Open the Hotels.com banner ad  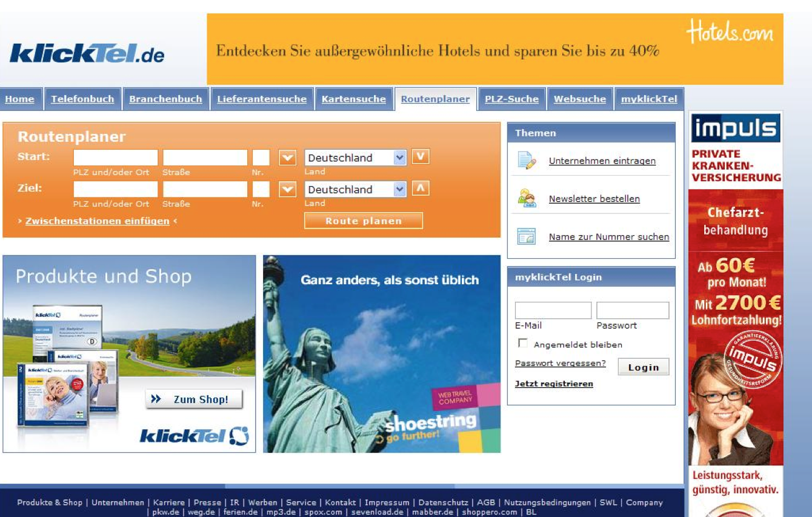click(494, 49)
